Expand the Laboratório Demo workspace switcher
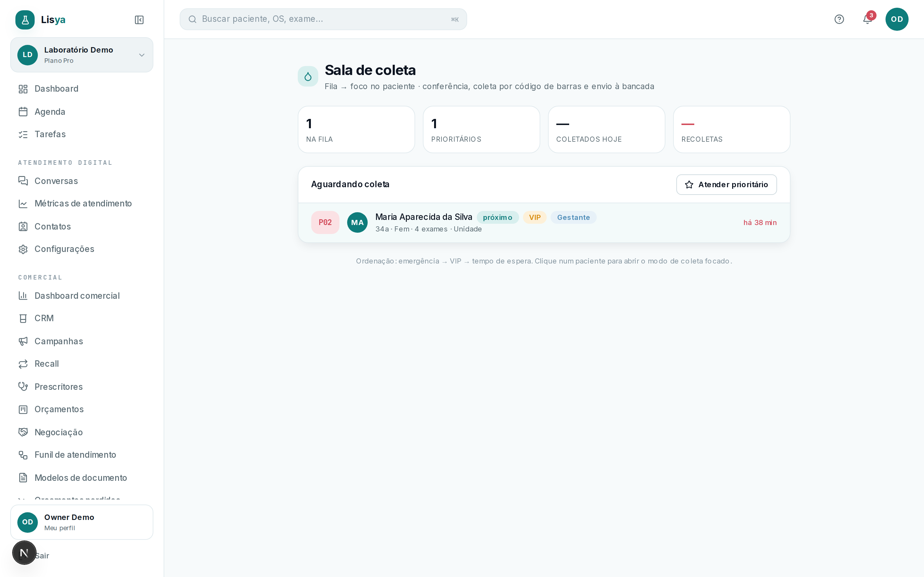Screen dimensions: 924x577 coord(82,55)
